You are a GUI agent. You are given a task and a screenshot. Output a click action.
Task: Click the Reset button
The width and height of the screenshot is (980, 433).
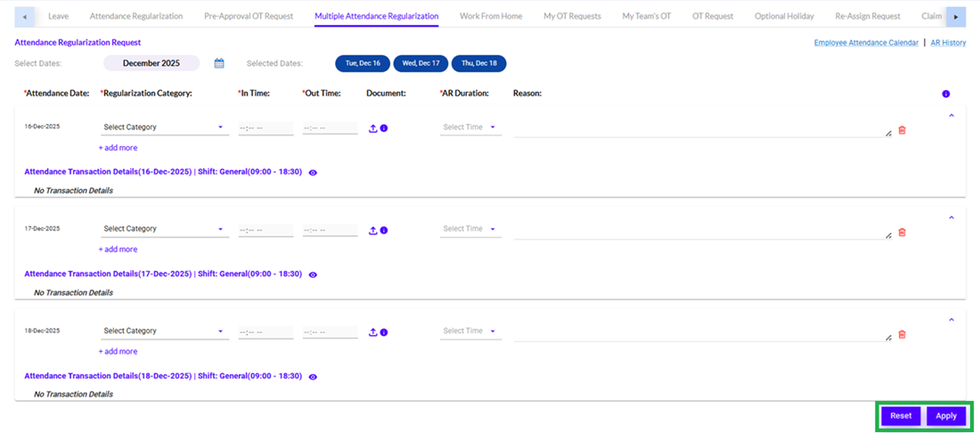tap(901, 416)
